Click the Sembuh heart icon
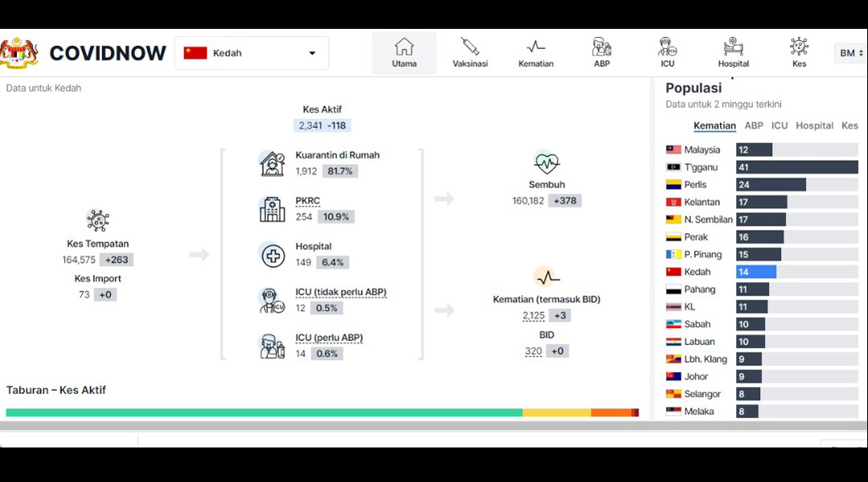 tap(547, 162)
